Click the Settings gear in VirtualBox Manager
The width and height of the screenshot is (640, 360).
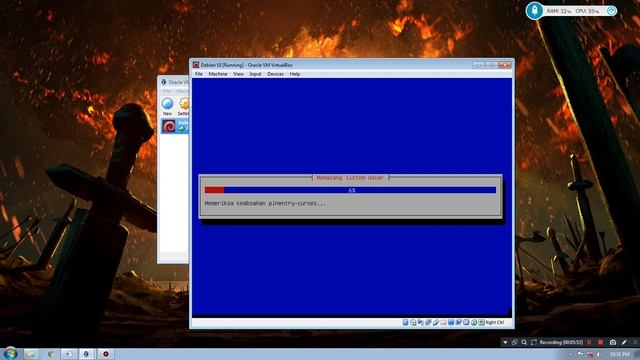184,107
